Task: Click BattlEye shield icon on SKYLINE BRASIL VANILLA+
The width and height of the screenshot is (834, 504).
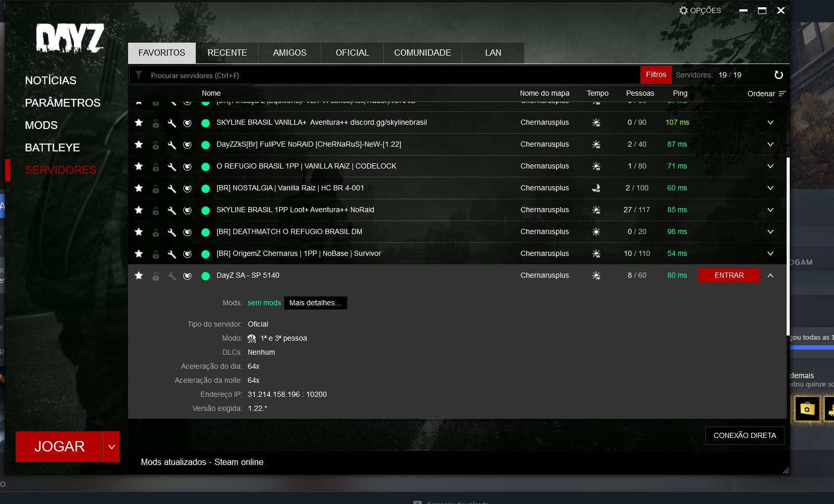Action: click(187, 123)
